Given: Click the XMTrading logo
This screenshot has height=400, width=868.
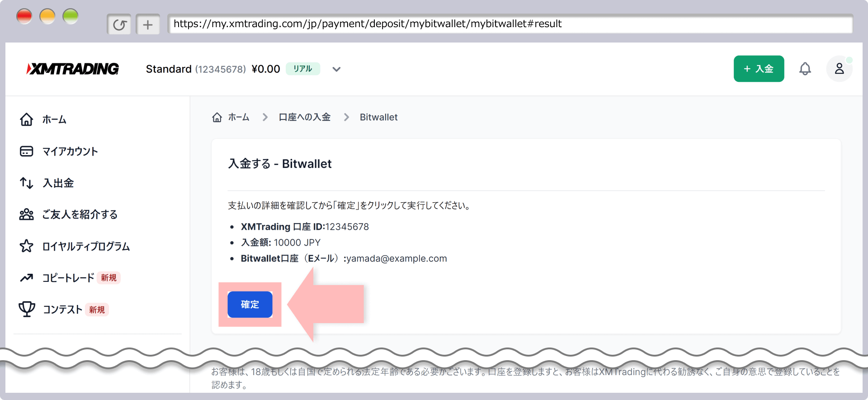Looking at the screenshot, I should tap(73, 69).
